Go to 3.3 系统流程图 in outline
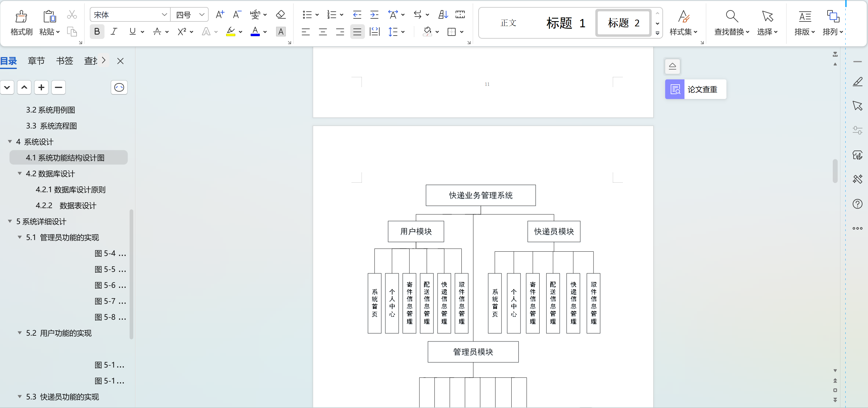 pos(51,126)
